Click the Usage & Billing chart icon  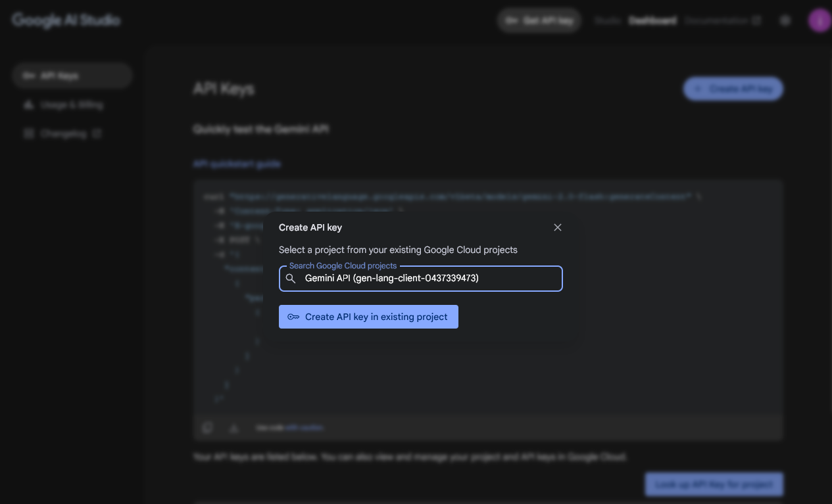pyautogui.click(x=29, y=104)
